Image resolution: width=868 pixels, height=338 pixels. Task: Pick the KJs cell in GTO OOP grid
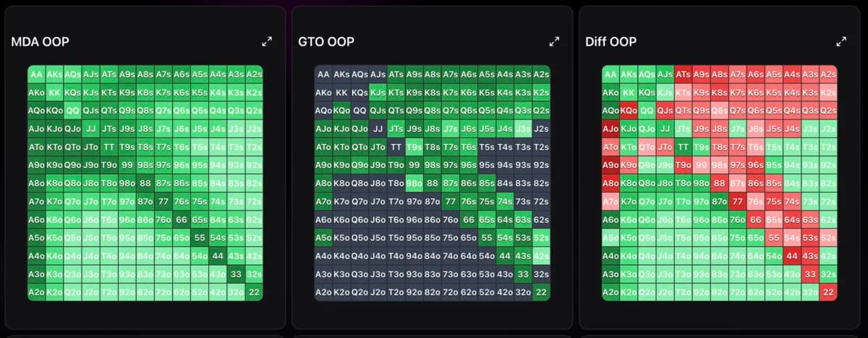tap(378, 93)
